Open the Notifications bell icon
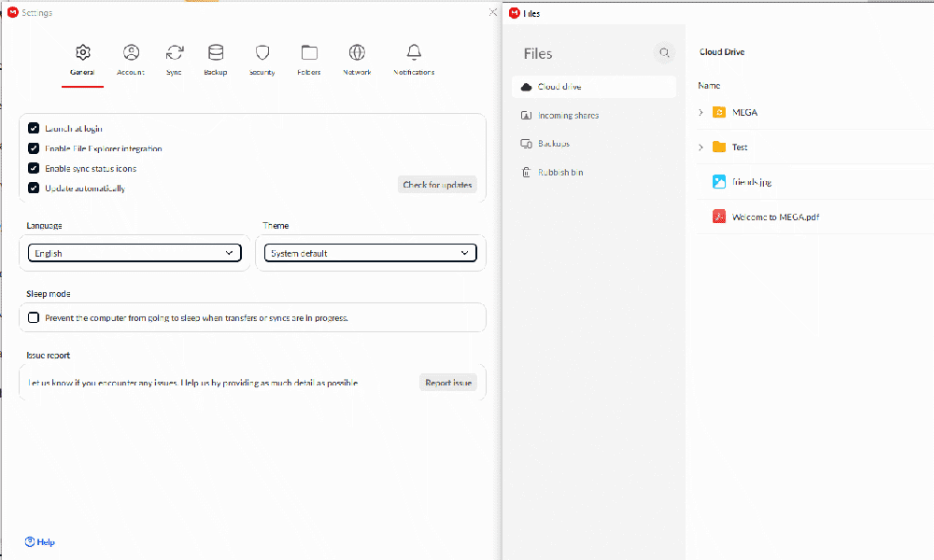 (414, 53)
